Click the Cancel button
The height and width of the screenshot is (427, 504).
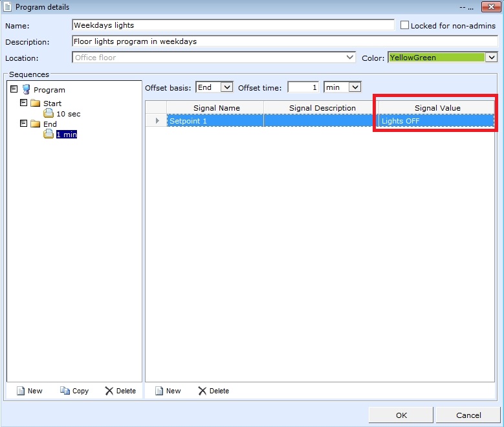(468, 415)
